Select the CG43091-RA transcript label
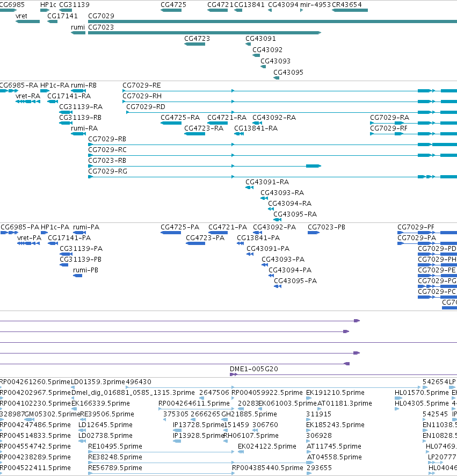 point(267,182)
